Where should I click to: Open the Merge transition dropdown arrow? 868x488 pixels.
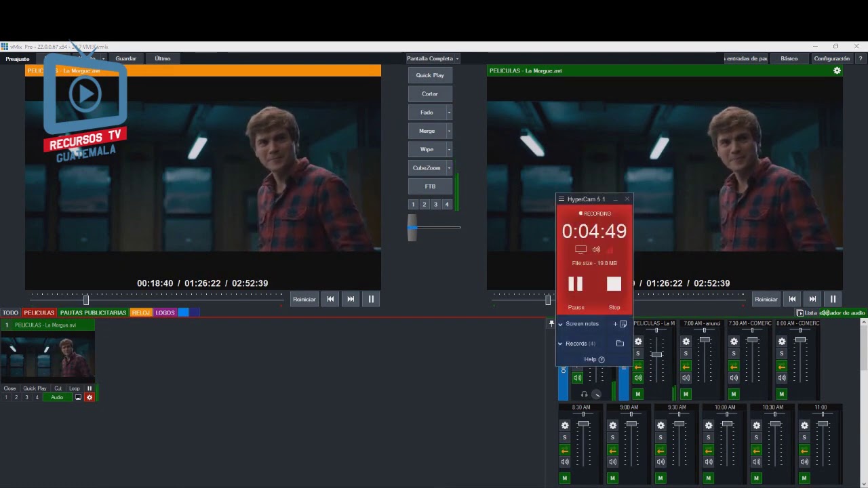[449, 131]
